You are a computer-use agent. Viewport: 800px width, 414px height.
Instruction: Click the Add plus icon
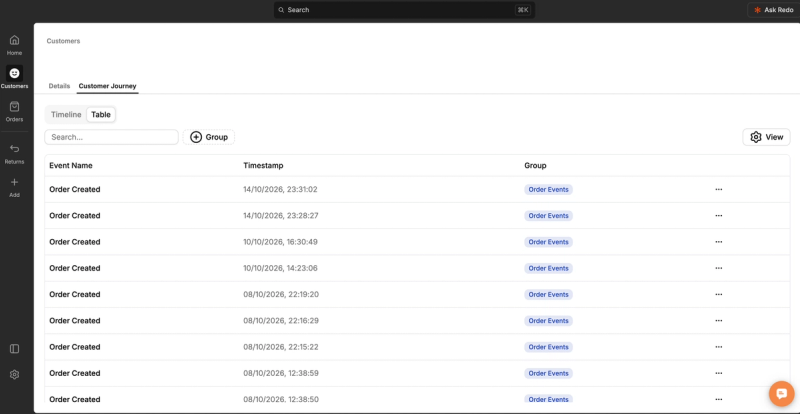(14, 182)
